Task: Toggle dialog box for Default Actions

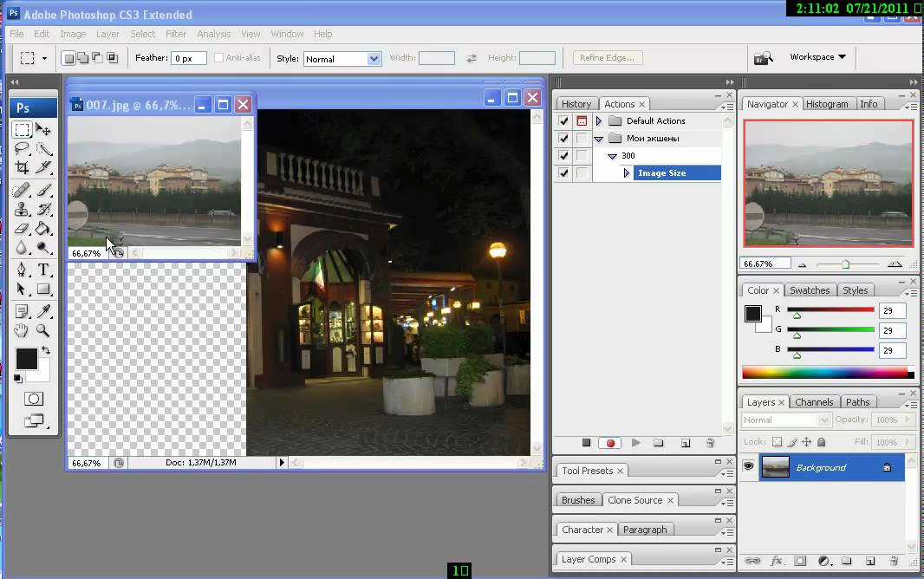Action: coord(582,120)
